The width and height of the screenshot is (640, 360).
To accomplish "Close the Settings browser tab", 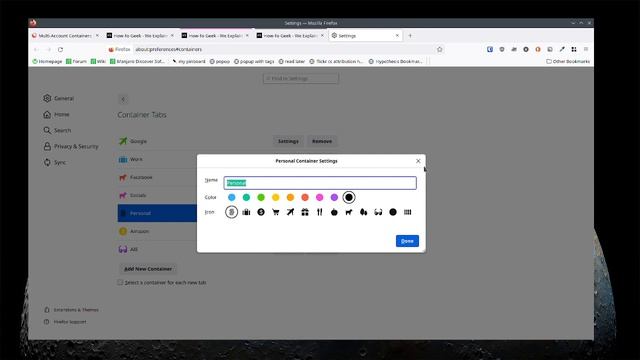I will point(397,36).
